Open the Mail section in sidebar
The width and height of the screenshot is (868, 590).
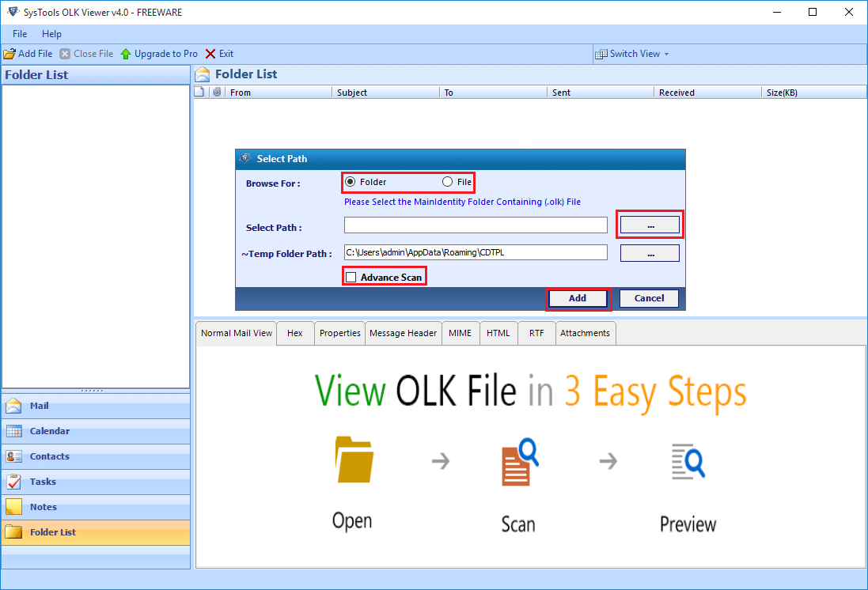[96, 406]
